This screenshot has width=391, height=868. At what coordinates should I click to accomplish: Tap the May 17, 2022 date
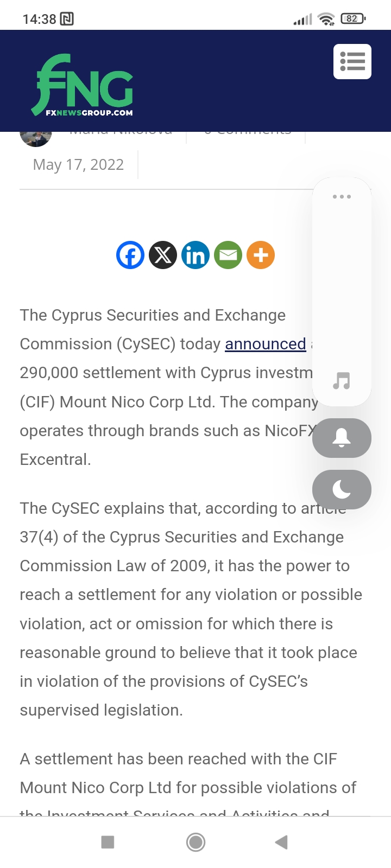coord(79,164)
